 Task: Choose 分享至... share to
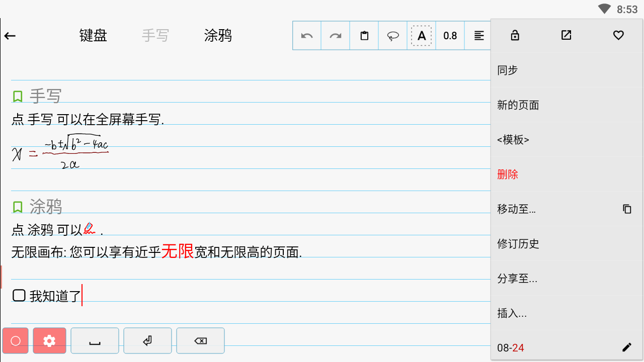pyautogui.click(x=567, y=279)
